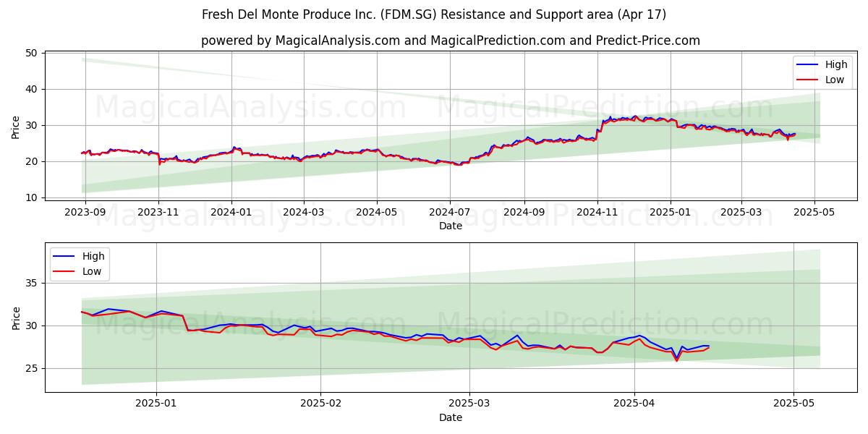Click the '40' price tick on top chart
This screenshot has height=434, width=868.
tap(32, 89)
